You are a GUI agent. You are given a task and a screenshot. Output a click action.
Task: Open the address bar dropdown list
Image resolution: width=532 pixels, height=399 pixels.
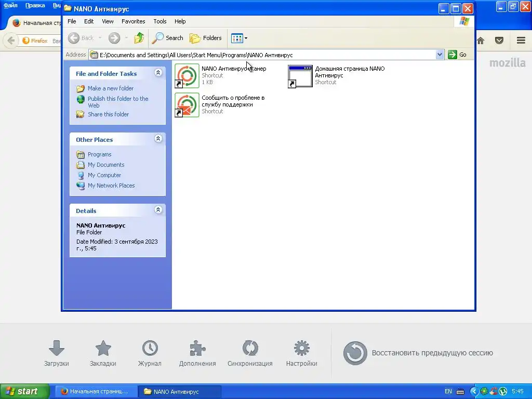(x=440, y=55)
